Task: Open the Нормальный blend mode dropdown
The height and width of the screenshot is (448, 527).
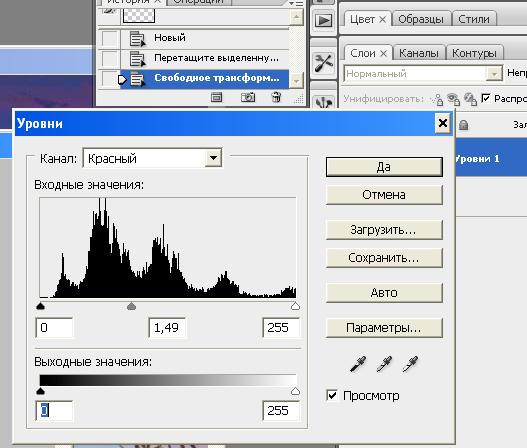Action: (494, 73)
